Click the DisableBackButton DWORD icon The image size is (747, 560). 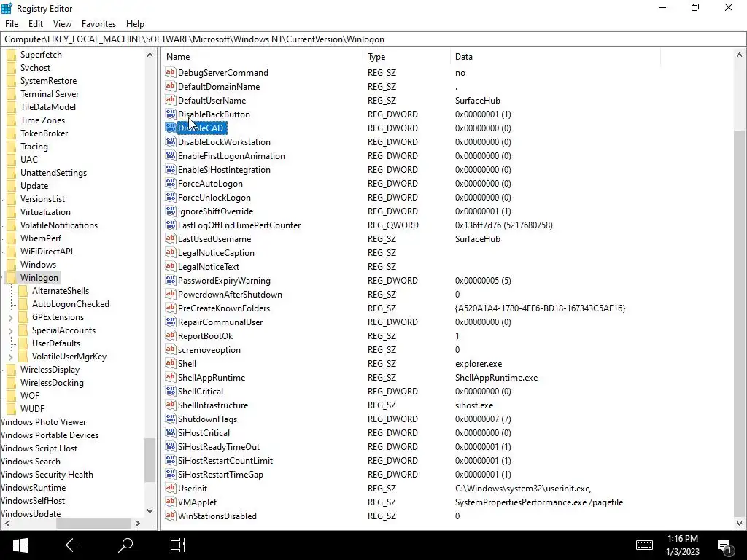(x=171, y=114)
